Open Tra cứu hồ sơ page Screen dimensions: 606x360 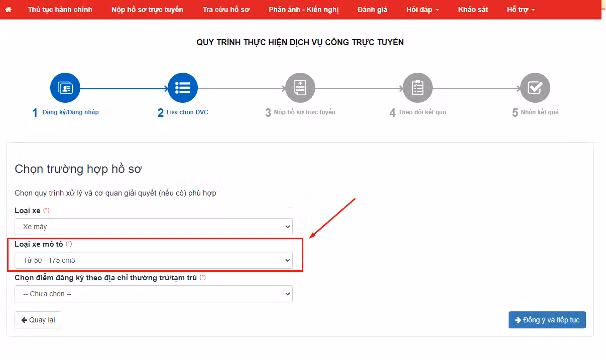[x=226, y=9]
